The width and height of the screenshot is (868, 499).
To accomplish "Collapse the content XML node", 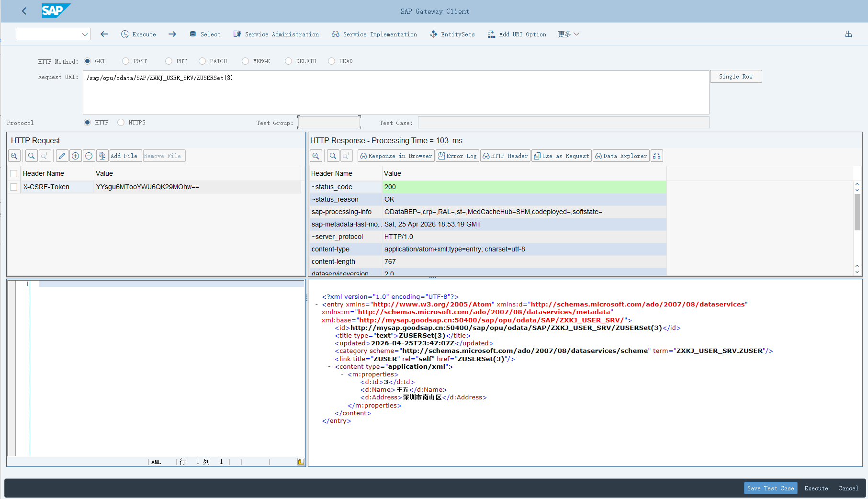I will tap(329, 367).
